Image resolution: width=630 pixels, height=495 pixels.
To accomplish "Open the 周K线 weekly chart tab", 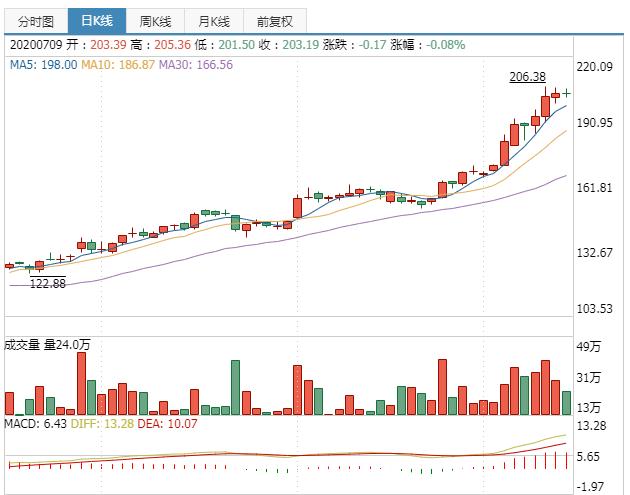I will [156, 21].
